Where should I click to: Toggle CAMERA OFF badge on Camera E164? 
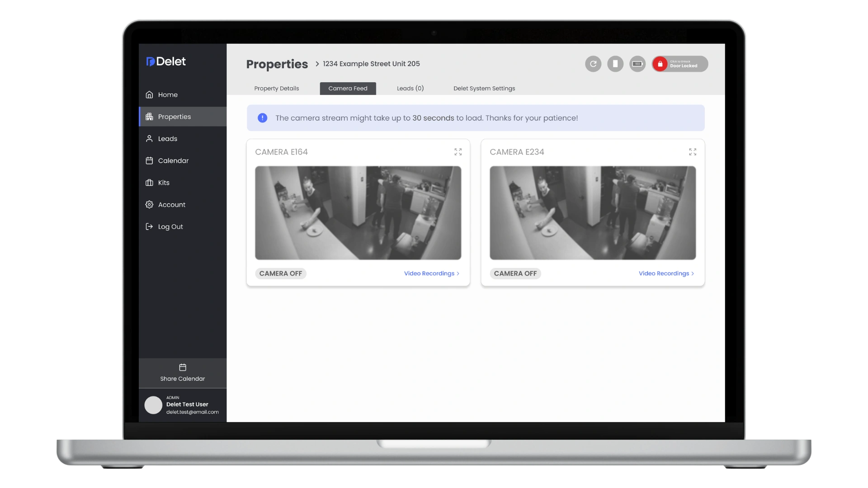tap(281, 273)
